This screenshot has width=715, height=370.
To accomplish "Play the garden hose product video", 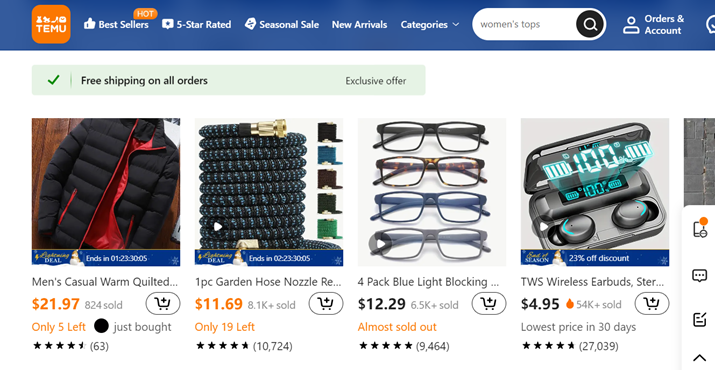I will (218, 226).
